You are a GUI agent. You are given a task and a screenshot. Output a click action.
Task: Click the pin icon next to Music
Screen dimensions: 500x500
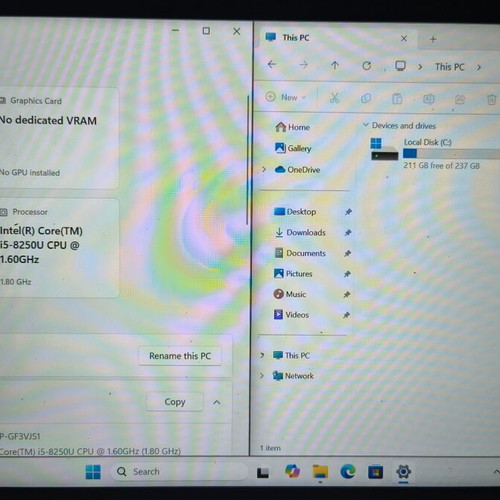[x=347, y=295]
